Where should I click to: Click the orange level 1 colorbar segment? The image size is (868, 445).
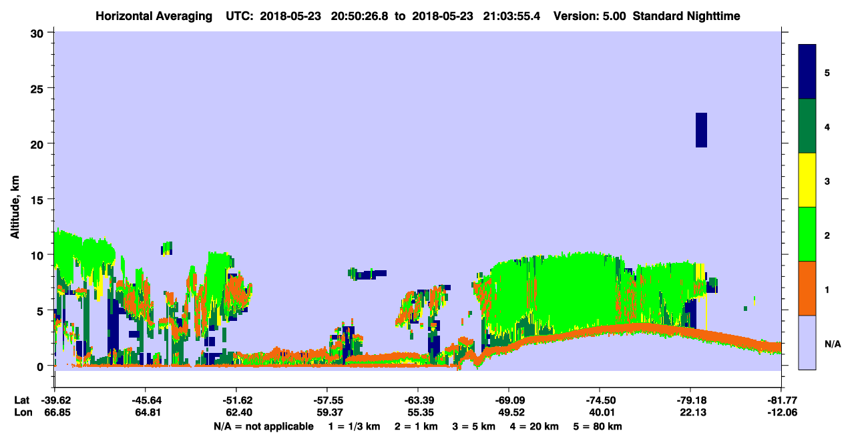[807, 288]
